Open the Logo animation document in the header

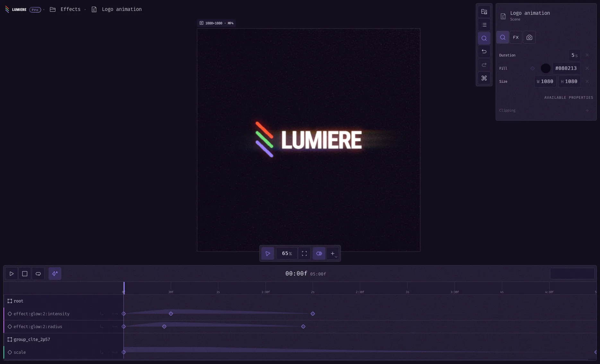(x=121, y=9)
